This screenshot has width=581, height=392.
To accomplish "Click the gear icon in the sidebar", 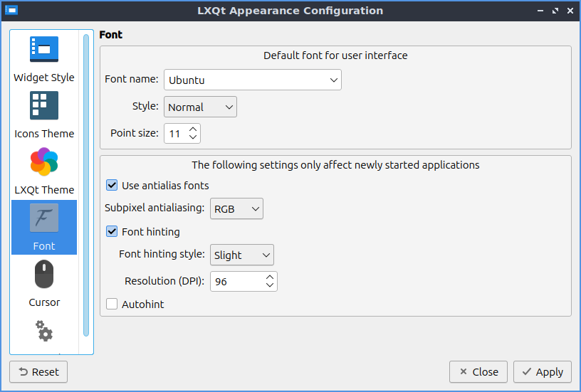I will 44,331.
